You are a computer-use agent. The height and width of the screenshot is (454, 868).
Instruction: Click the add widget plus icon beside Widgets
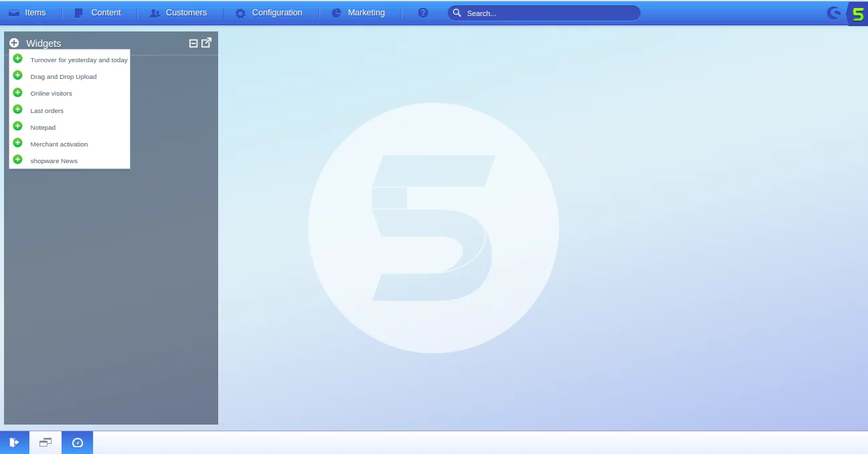pos(14,43)
